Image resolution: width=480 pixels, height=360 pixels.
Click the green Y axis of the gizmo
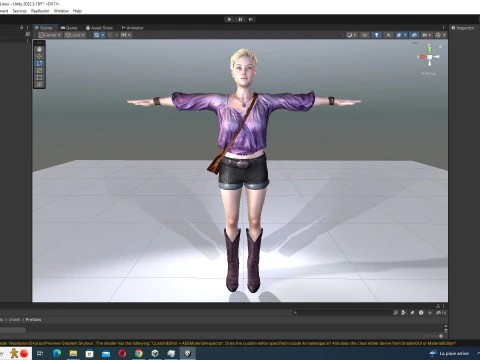[x=430, y=49]
